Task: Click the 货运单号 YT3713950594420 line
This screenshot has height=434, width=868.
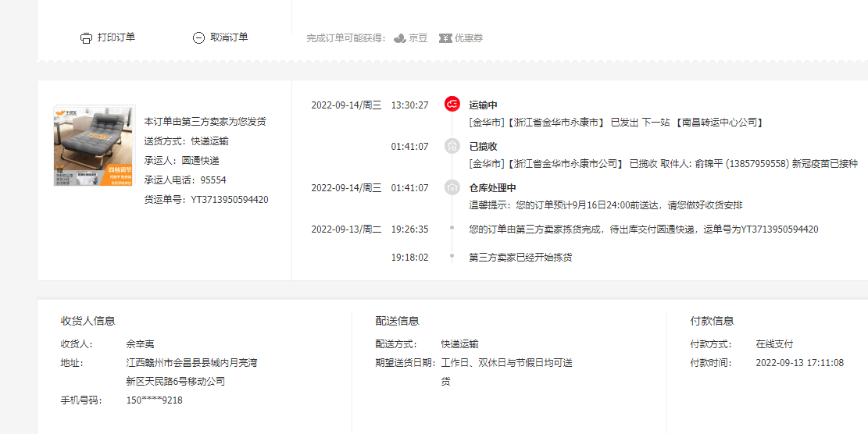Action: [206, 200]
